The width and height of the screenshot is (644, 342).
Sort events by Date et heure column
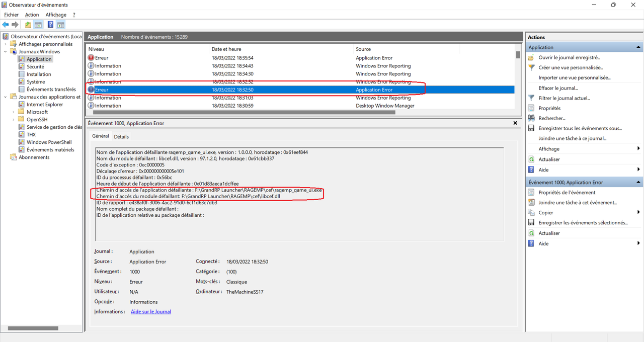coord(282,49)
